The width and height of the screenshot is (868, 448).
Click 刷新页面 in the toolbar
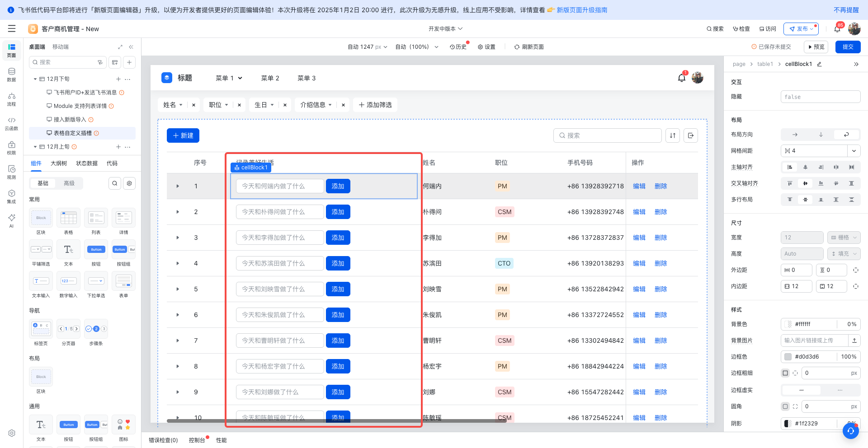click(x=529, y=47)
